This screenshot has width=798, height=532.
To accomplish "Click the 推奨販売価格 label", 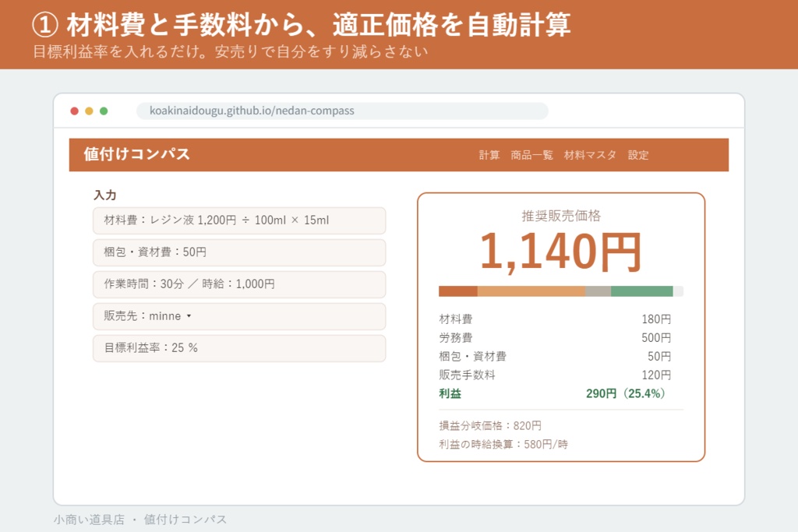I will [561, 216].
